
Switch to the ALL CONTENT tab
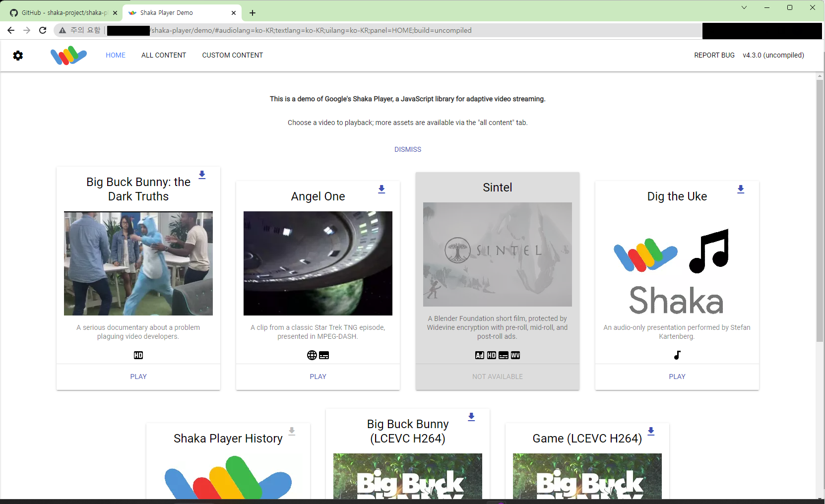164,56
